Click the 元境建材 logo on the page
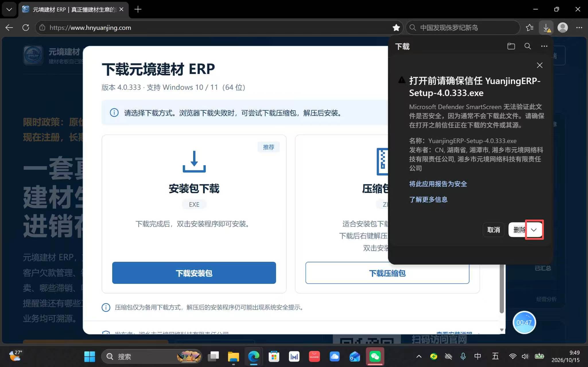Image resolution: width=588 pixels, height=367 pixels. (x=33, y=55)
